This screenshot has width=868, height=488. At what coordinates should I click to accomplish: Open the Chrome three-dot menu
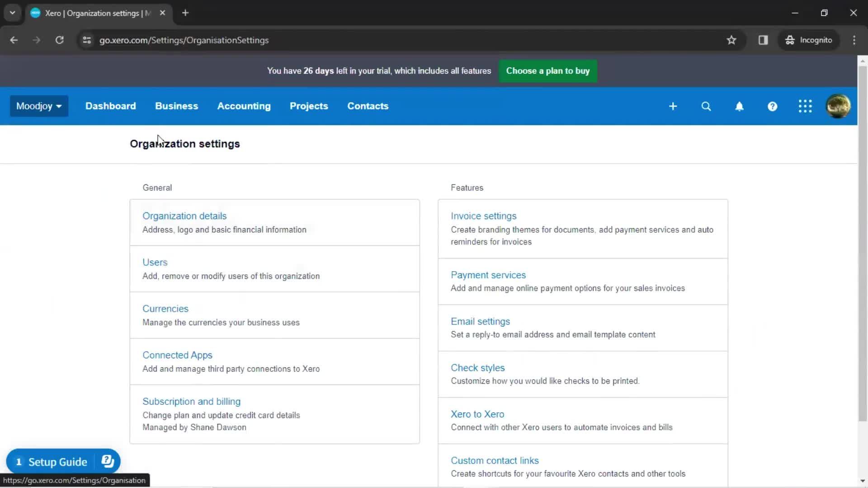pyautogui.click(x=854, y=40)
